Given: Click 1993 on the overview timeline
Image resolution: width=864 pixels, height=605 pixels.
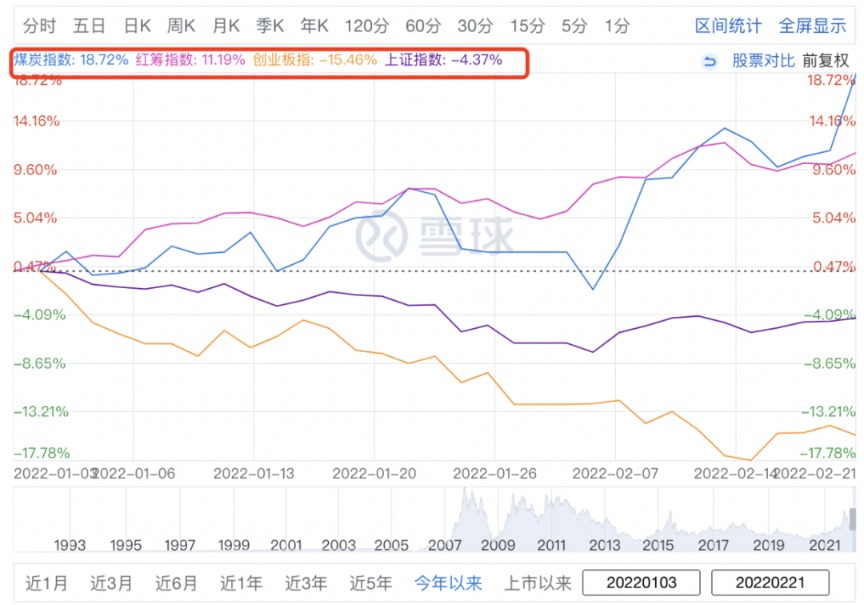Looking at the screenshot, I should click(70, 545).
